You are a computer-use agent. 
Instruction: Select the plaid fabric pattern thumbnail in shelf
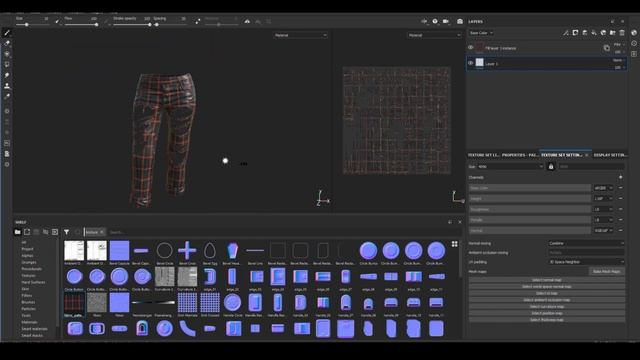point(74,303)
